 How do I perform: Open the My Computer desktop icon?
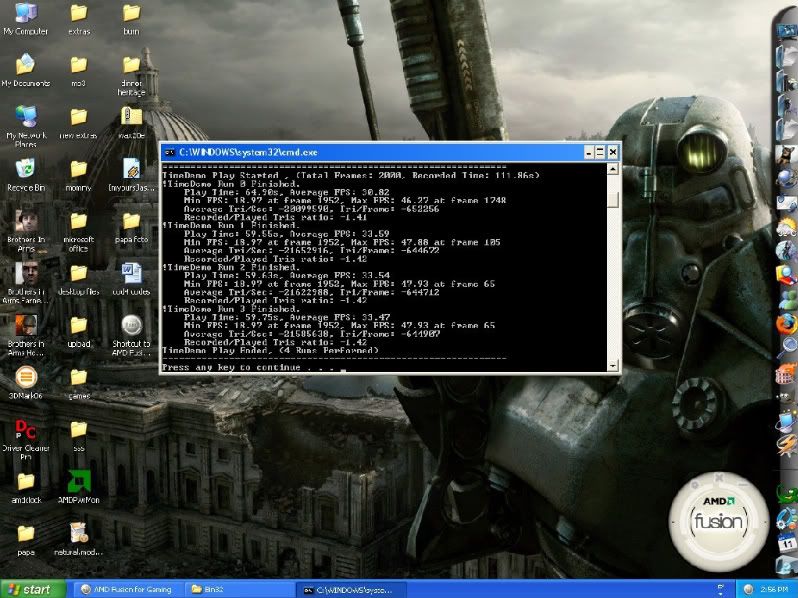tap(25, 14)
